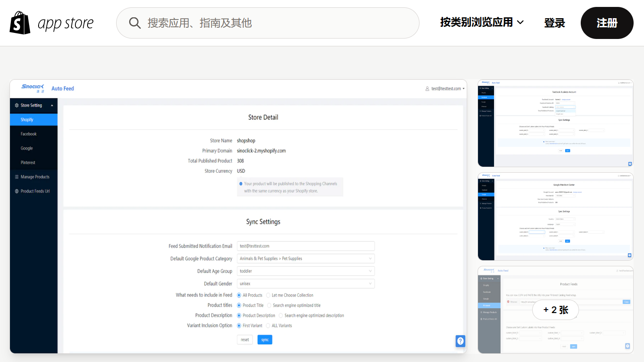This screenshot has height=362, width=644.
Task: Select the Let me Choose Collection radio
Action: click(x=268, y=295)
